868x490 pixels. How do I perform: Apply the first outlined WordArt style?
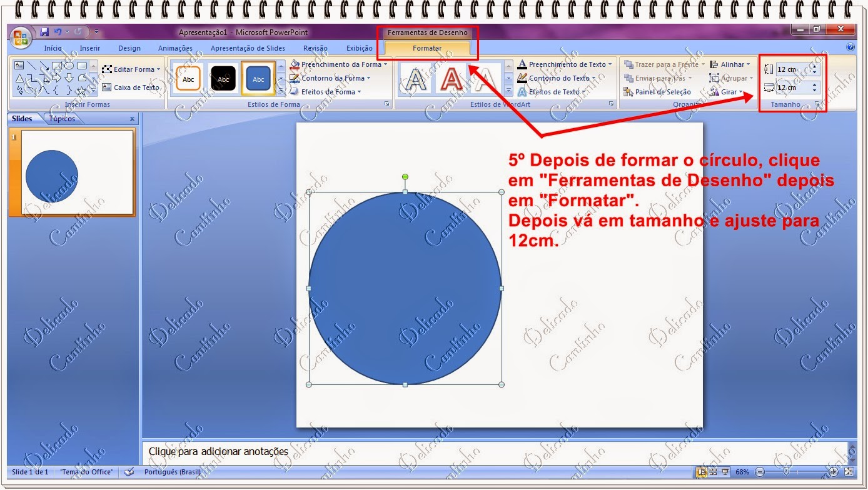(x=415, y=79)
